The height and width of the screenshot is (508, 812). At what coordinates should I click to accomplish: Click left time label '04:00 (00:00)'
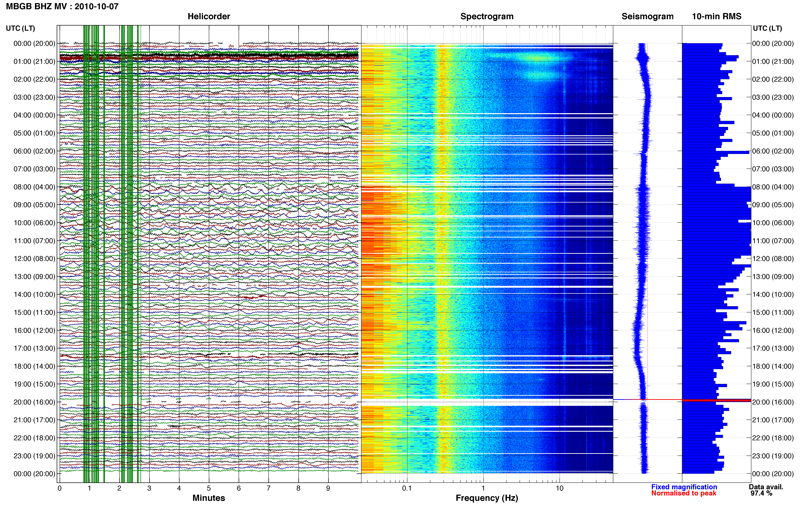click(x=34, y=115)
